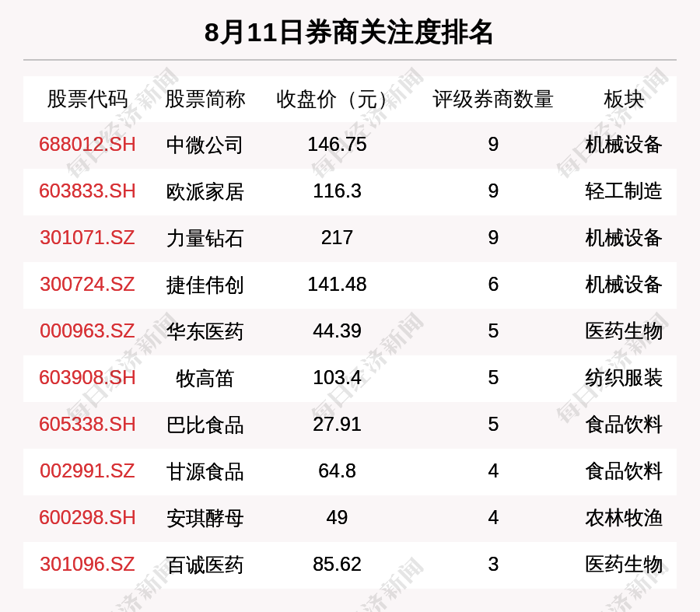Select stock code 603908.SH
This screenshot has width=700, height=612.
pos(87,378)
